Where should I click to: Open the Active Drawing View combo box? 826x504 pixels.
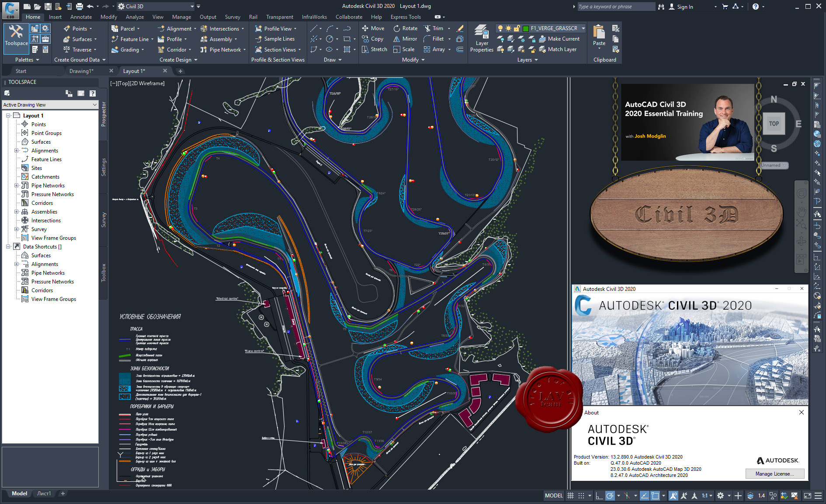click(x=50, y=105)
